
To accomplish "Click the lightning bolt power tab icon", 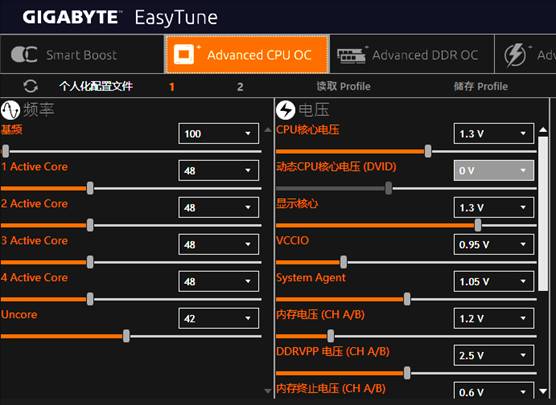I will coord(515,55).
